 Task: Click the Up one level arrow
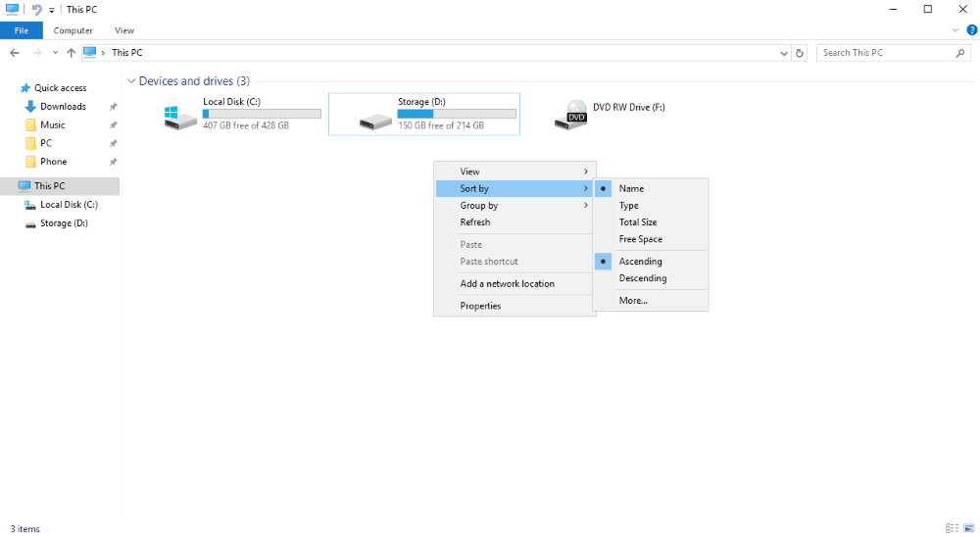coord(71,53)
